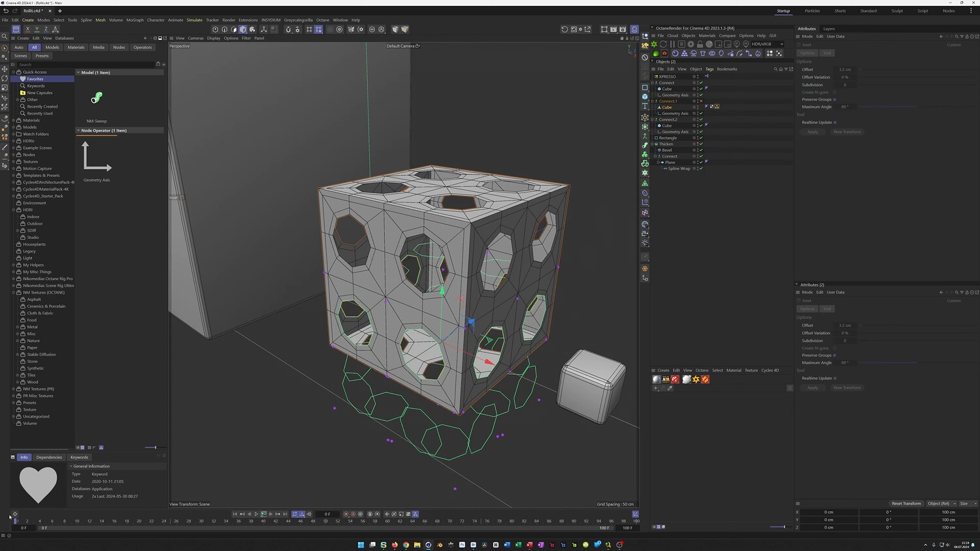Collapse the Node Operator (1 Item) section
The height and width of the screenshot is (551, 980).
78,131
